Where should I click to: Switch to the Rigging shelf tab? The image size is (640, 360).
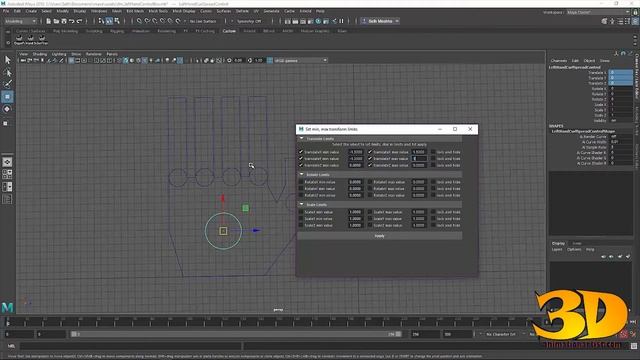116,31
